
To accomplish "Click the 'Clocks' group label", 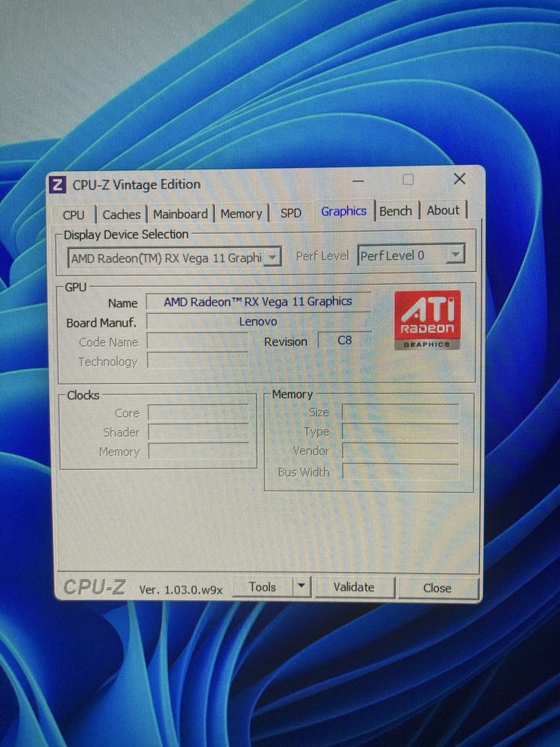I will (83, 395).
